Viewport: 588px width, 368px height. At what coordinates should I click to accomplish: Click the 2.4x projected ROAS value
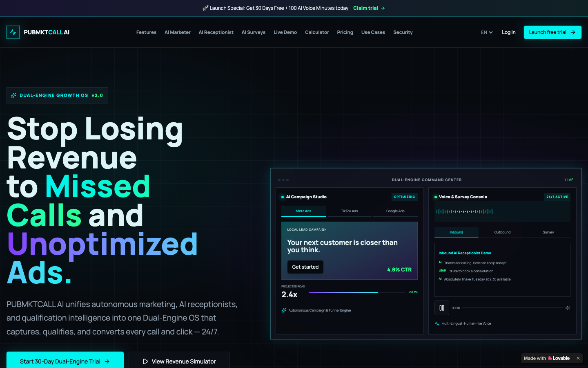(x=290, y=294)
